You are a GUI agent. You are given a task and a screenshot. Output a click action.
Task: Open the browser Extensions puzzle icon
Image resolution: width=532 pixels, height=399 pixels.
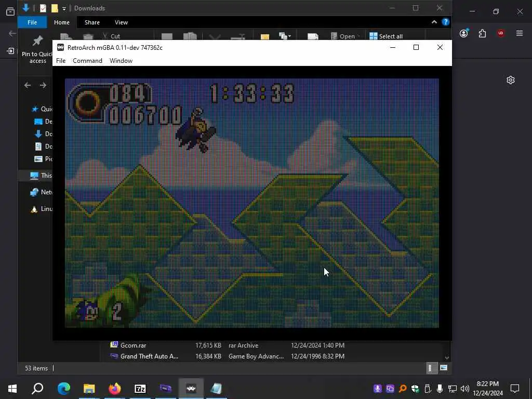pyautogui.click(x=482, y=33)
